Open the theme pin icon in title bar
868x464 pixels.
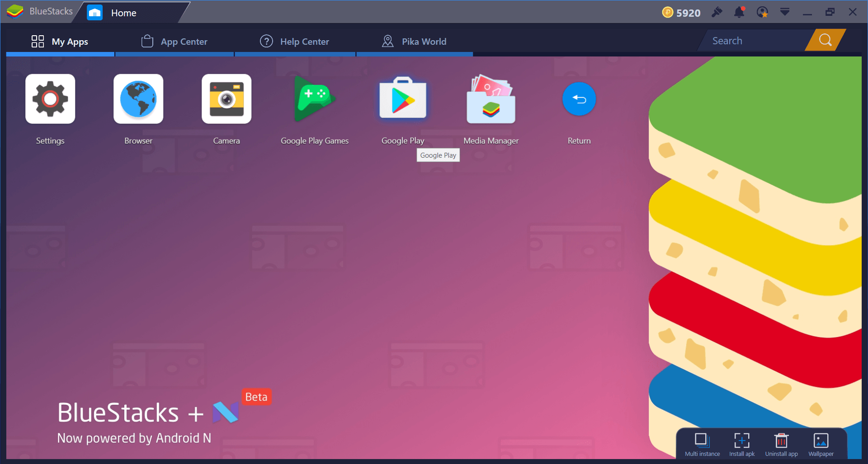click(x=717, y=12)
